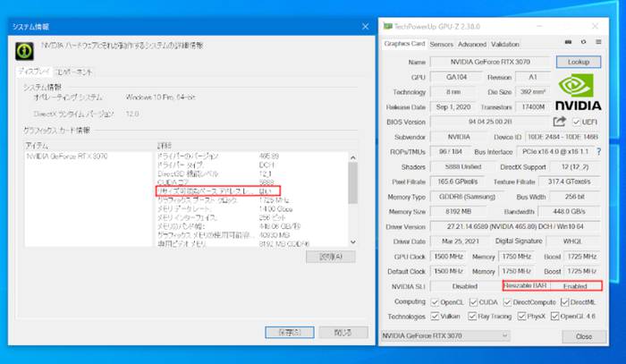626x364 pixels.
Task: Toggle the OpenCL checkbox
Action: tap(435, 302)
